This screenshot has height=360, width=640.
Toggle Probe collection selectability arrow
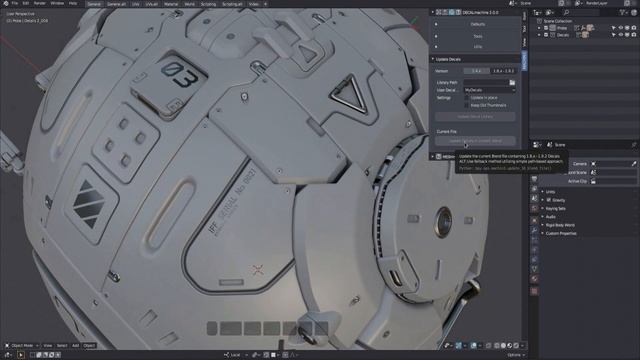click(613, 28)
